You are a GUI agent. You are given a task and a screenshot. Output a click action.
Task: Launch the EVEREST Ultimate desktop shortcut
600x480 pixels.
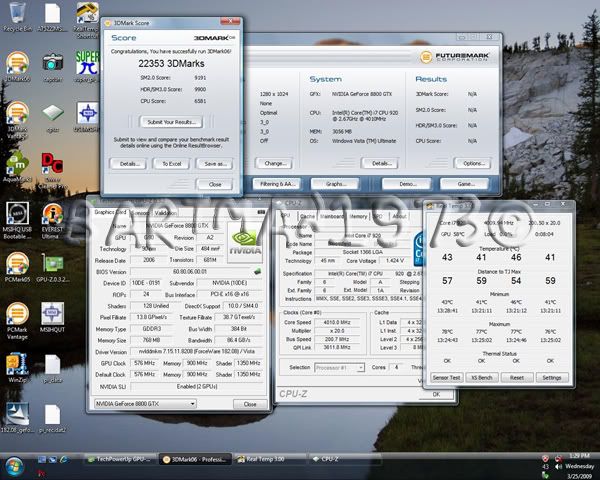pos(53,216)
